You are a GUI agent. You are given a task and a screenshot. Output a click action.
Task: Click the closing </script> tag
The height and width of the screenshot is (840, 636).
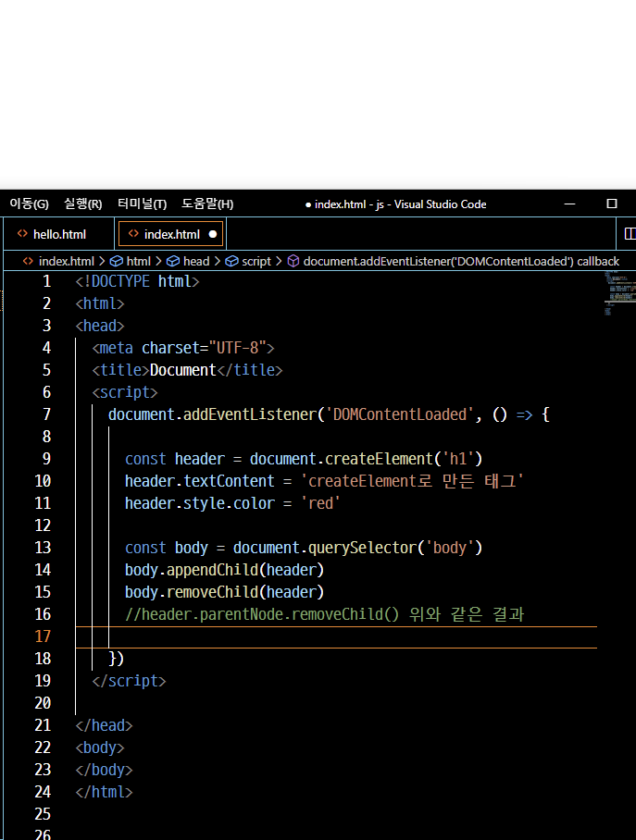click(130, 681)
